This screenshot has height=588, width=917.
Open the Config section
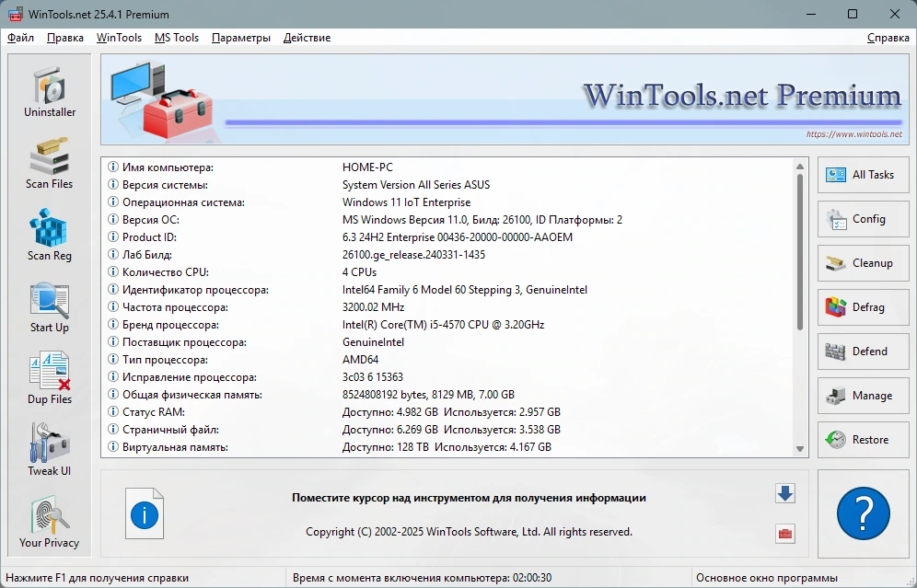click(x=864, y=219)
